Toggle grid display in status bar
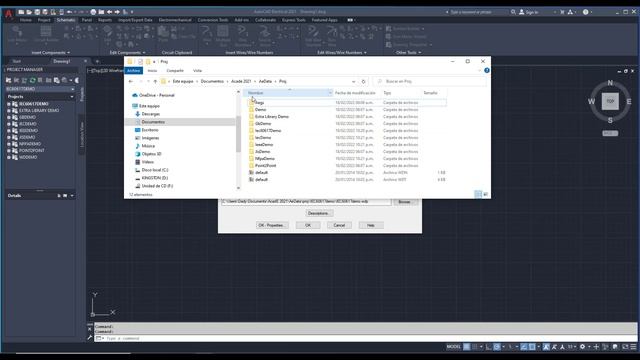 point(467,347)
